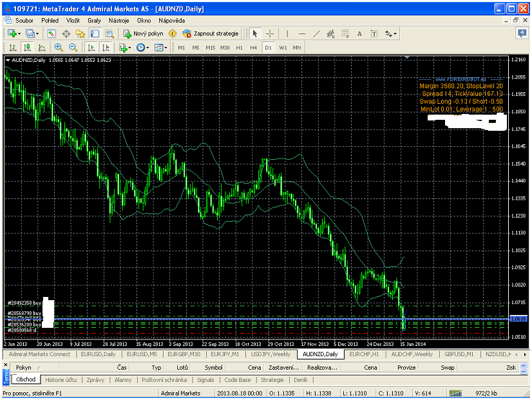Viewport: 532px width, 400px height.
Task: Toggle chart auto scroll button
Action: click(91, 47)
